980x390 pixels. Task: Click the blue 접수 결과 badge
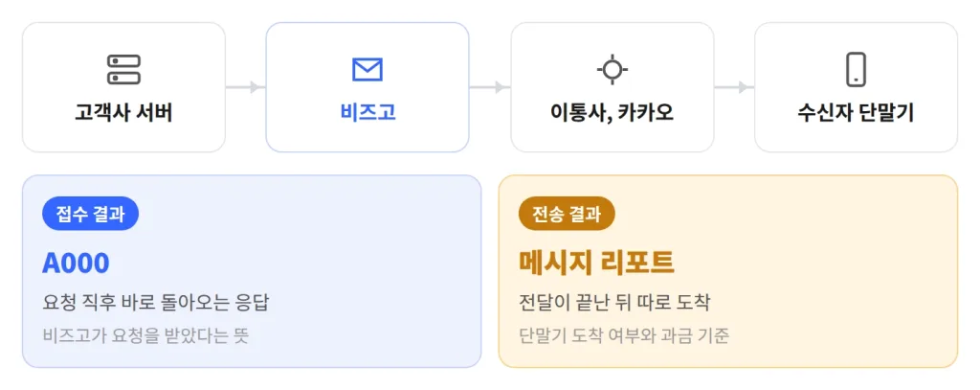[x=90, y=214]
